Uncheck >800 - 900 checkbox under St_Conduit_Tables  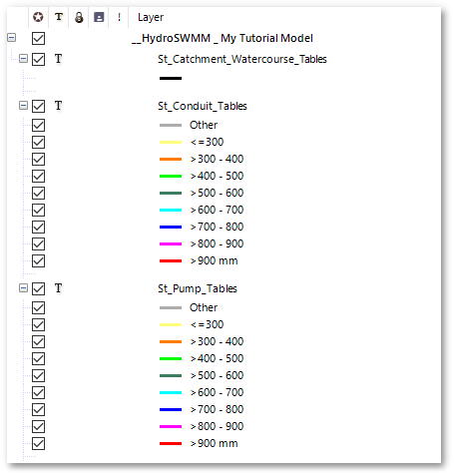tap(38, 244)
